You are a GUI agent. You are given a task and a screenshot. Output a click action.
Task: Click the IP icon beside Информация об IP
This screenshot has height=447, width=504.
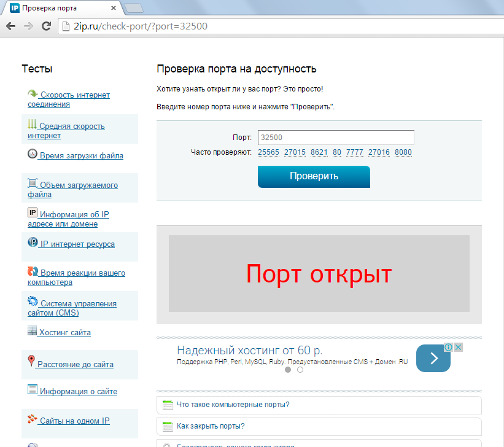[x=33, y=213]
